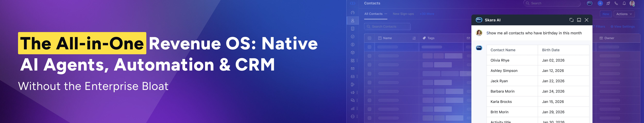The width and height of the screenshot is (644, 123).
Task: Open kebab menu beside bar chart icon
Action: [357, 108]
